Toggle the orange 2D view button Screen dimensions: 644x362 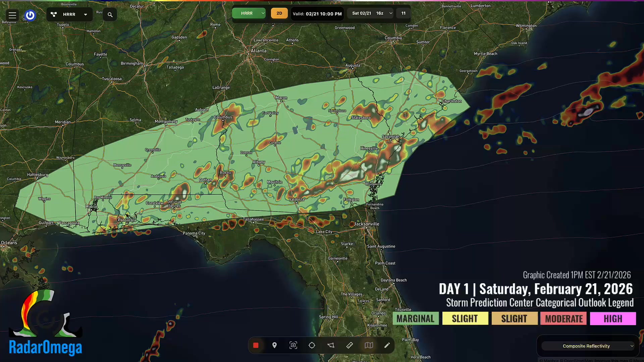click(x=279, y=13)
